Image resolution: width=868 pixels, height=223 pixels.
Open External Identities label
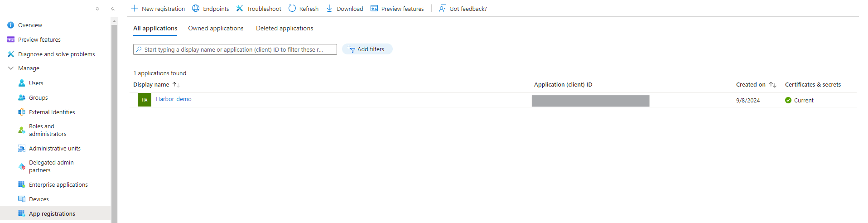point(52,112)
